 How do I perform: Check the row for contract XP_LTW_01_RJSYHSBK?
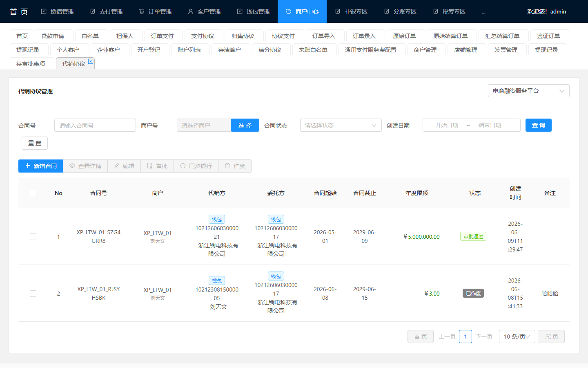point(33,294)
